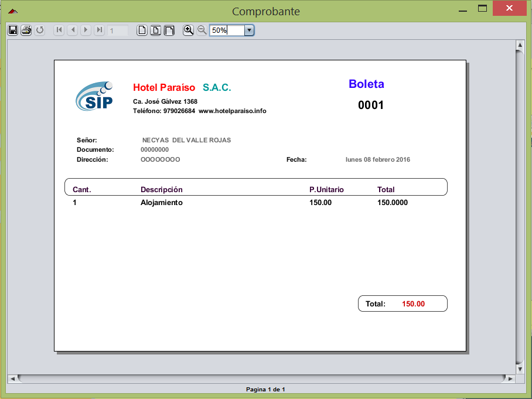Click phone number '979026684'
The height and width of the screenshot is (399, 532).
click(179, 111)
